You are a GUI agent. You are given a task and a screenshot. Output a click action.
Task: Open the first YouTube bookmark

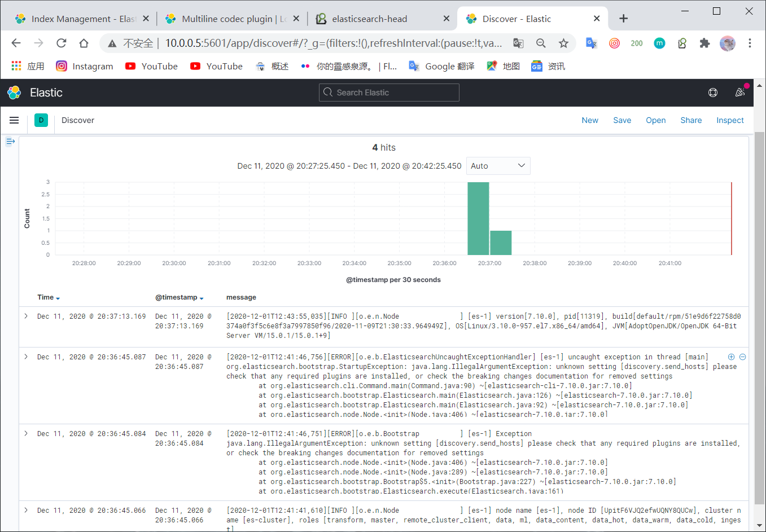click(151, 66)
